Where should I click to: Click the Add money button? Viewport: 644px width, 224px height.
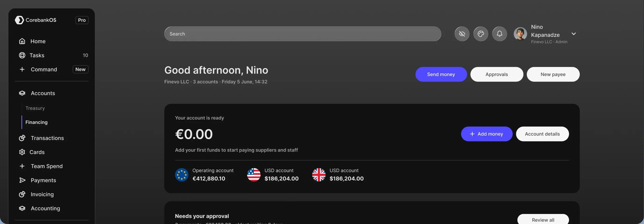487,134
